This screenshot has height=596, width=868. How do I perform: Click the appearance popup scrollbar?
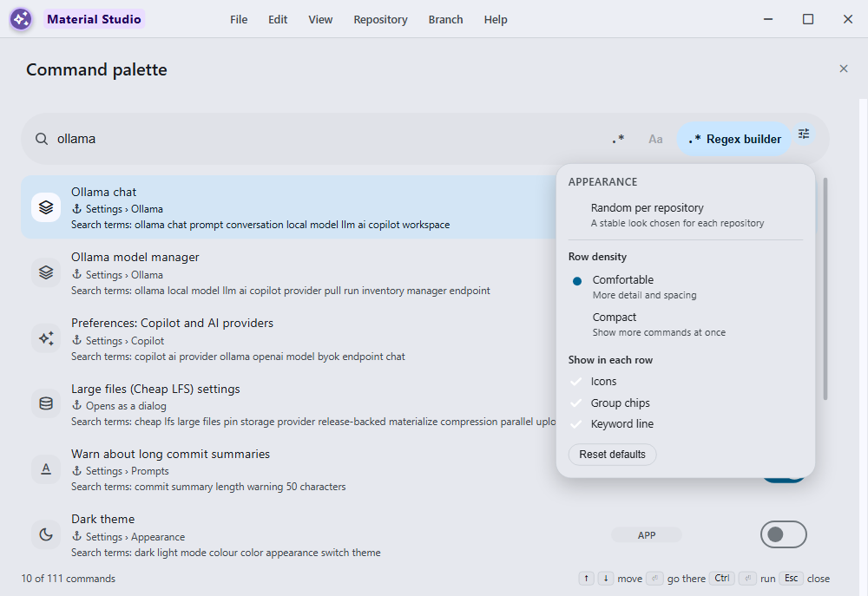(x=825, y=288)
